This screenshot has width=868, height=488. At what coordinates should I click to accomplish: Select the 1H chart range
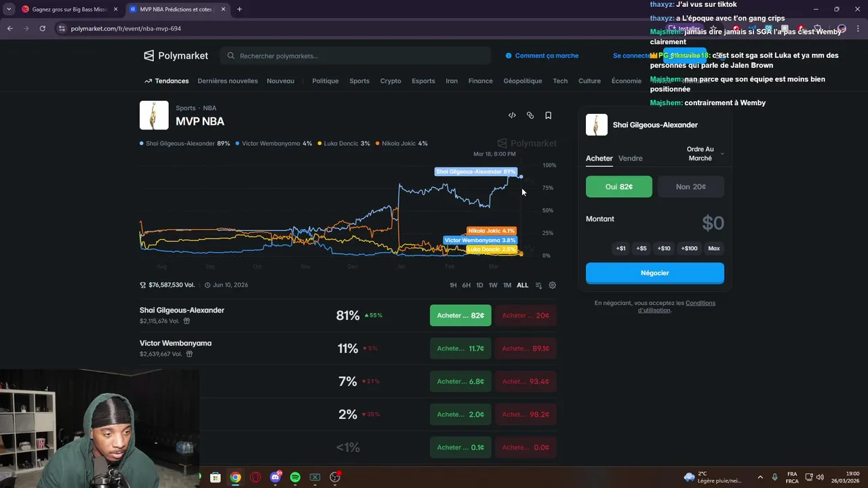pos(453,285)
